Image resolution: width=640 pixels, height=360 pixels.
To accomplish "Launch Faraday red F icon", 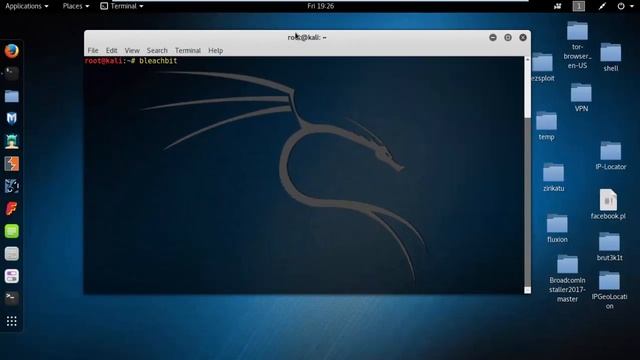I will click(12, 209).
